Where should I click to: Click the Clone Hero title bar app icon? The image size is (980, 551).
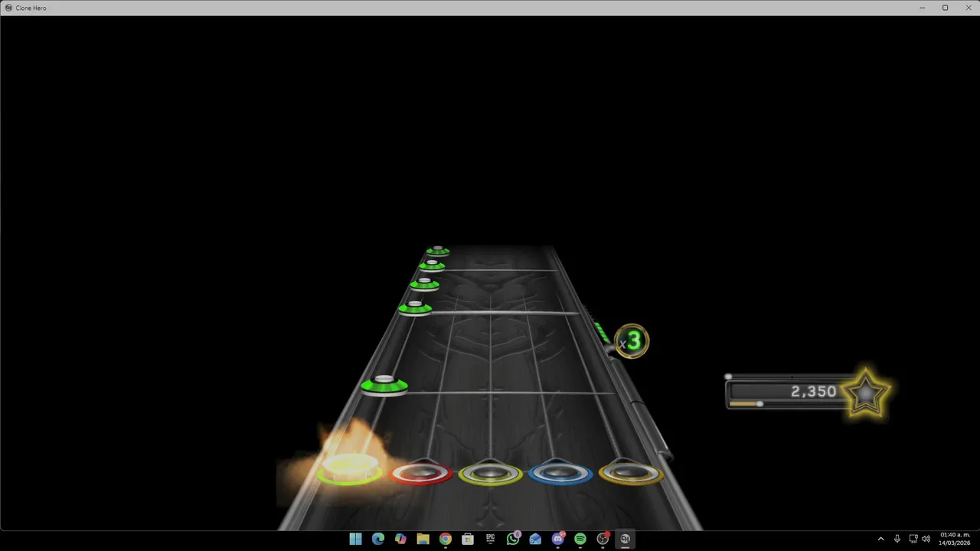(x=8, y=8)
